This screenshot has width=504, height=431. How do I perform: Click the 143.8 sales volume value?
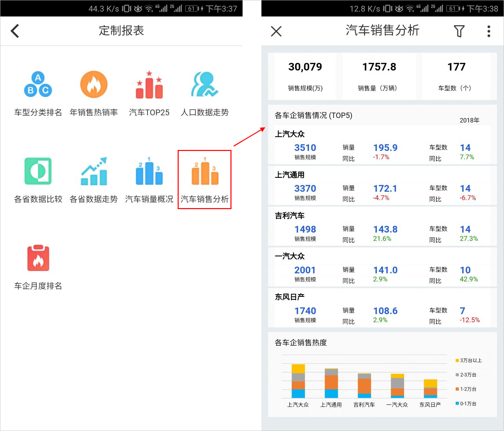[x=385, y=229]
